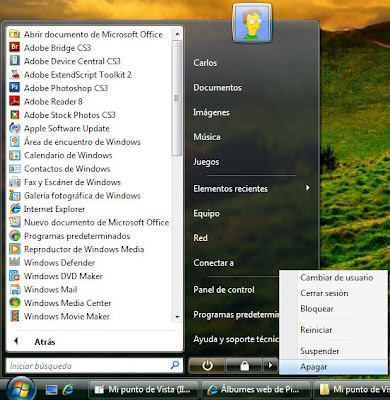Open Windows Mail icon
Screen dimensions: 390x400
coord(15,289)
